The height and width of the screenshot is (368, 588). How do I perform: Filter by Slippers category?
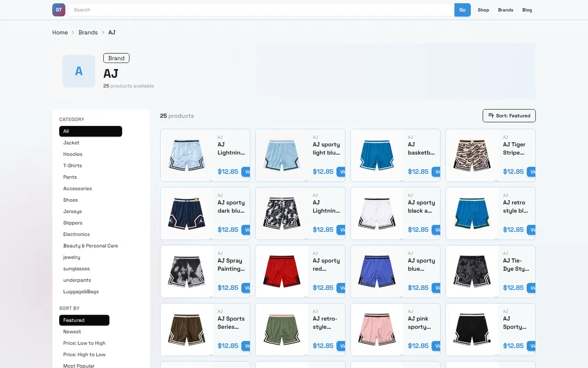coord(73,223)
